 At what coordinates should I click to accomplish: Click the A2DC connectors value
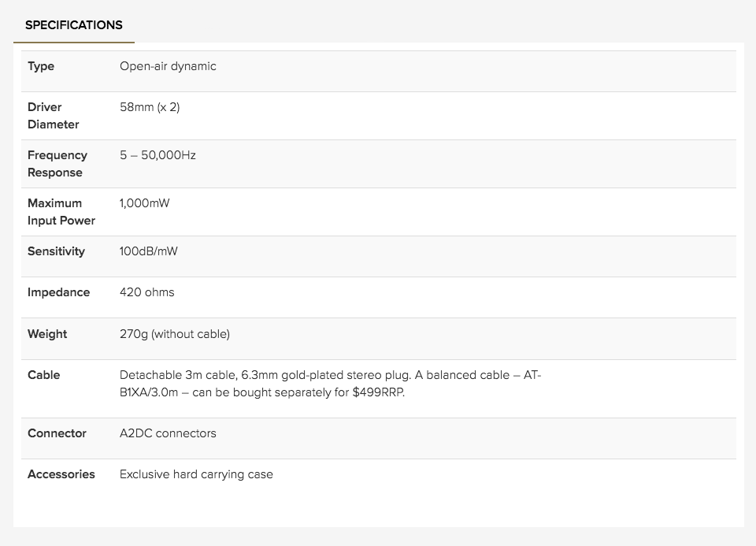tap(168, 433)
